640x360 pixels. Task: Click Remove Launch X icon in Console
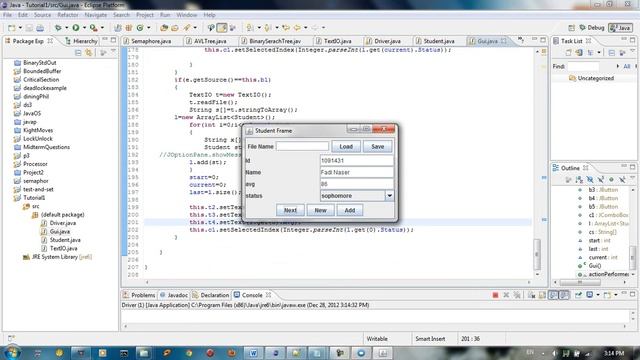(x=506, y=295)
